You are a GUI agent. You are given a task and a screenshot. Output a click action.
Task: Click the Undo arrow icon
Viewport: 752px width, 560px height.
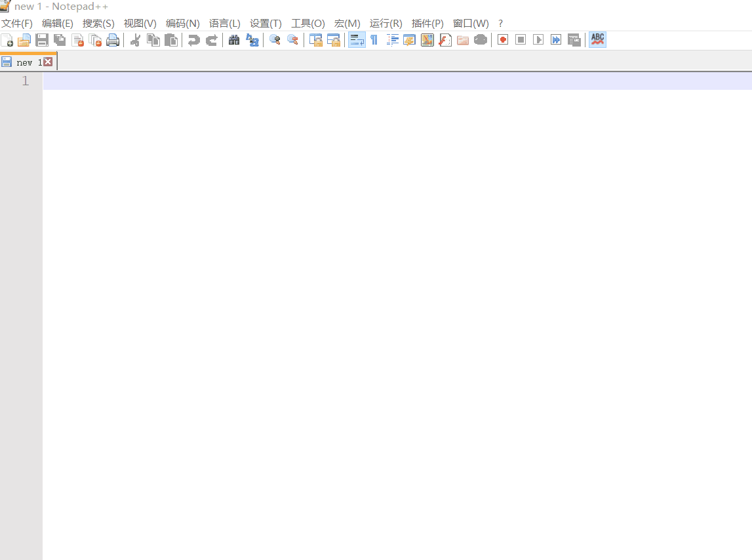click(x=193, y=40)
